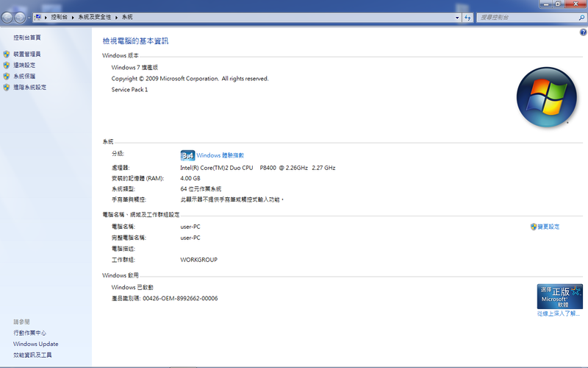Click the genuine Microsoft 正版 badge

tap(560, 297)
